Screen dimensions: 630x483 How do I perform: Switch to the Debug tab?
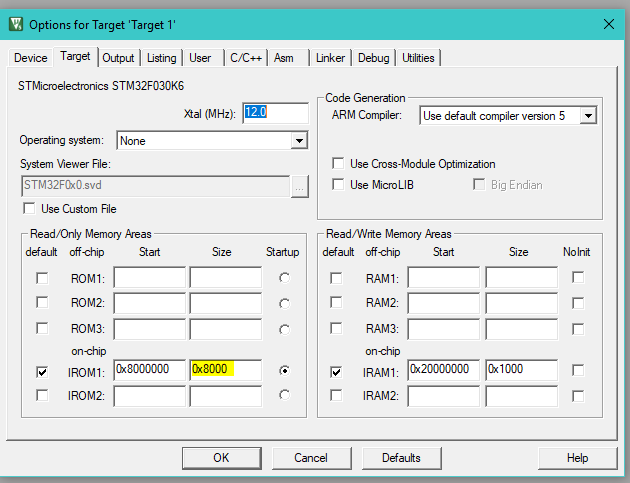tap(374, 58)
